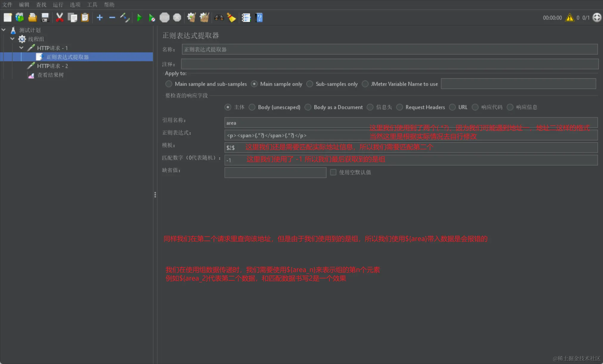
Task: Click the blue Help question icon
Action: coord(259,18)
